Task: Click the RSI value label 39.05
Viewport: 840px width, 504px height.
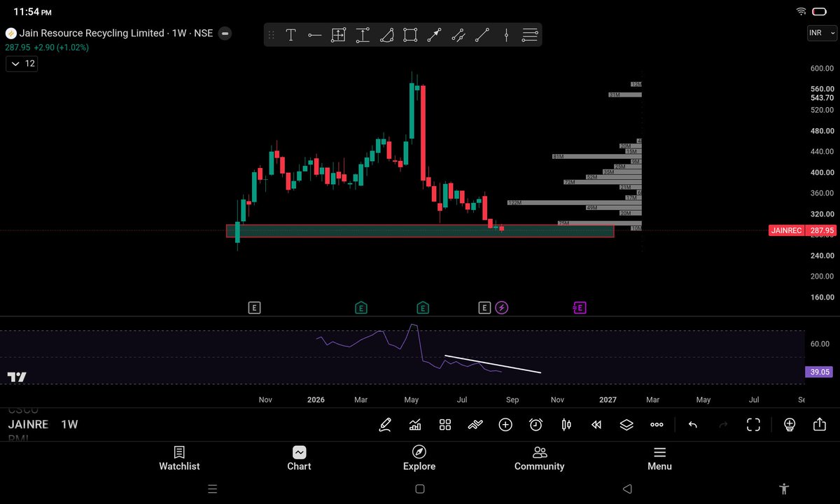Action: click(820, 372)
